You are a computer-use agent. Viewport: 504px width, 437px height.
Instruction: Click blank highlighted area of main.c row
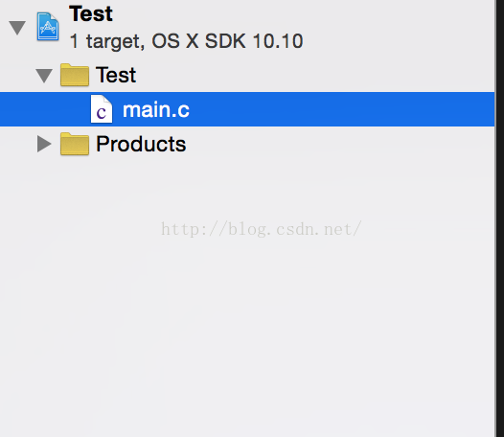tap(341, 109)
